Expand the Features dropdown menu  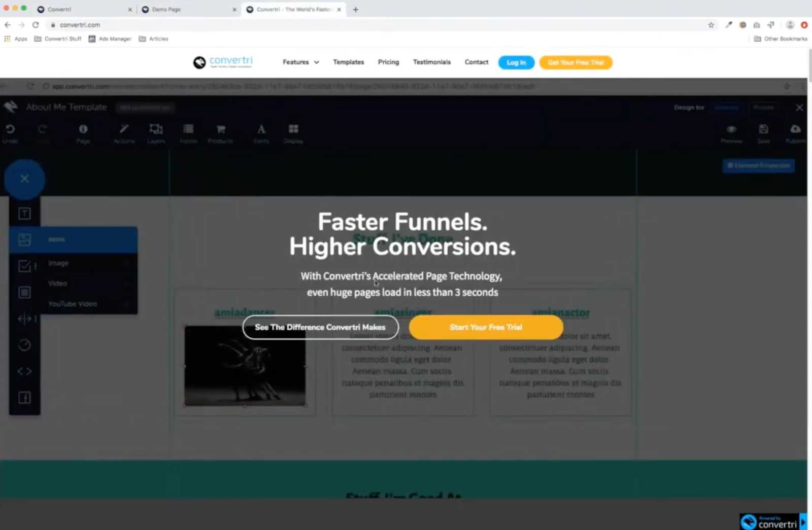[301, 62]
